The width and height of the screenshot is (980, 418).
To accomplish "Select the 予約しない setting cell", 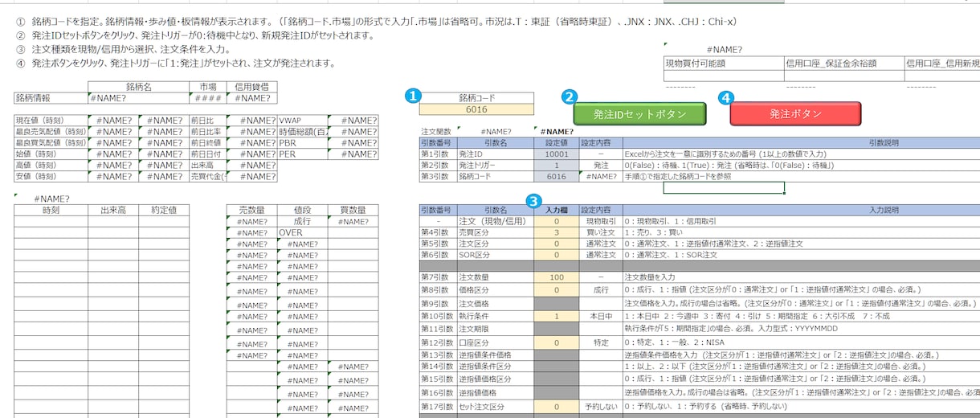I will click(x=601, y=407).
